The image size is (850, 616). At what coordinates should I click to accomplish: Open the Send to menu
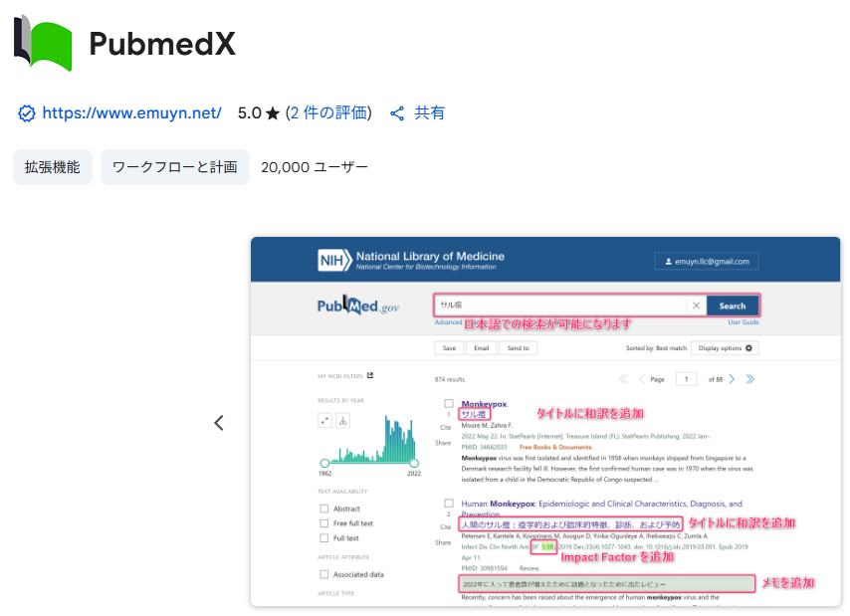tap(518, 348)
